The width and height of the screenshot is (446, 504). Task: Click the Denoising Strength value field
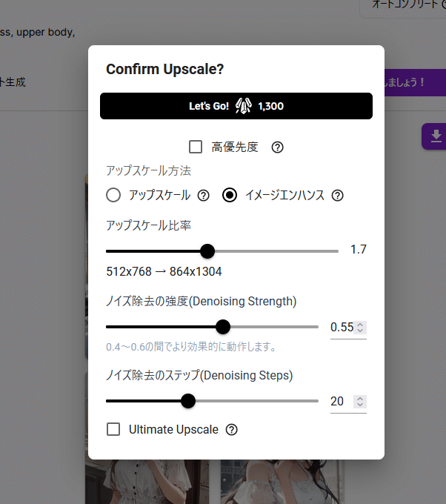[342, 327]
